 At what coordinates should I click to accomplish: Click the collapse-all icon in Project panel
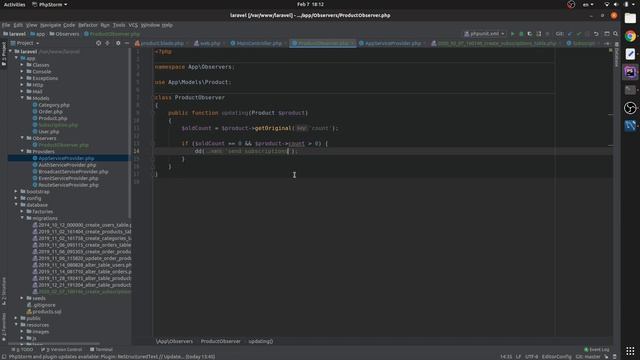pos(108,43)
